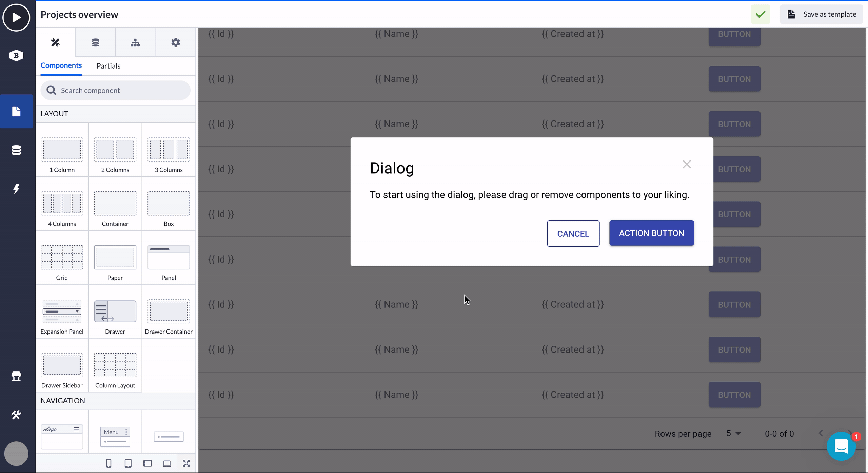Image resolution: width=868 pixels, height=473 pixels.
Task: Switch to laptop viewport icon
Action: click(167, 463)
